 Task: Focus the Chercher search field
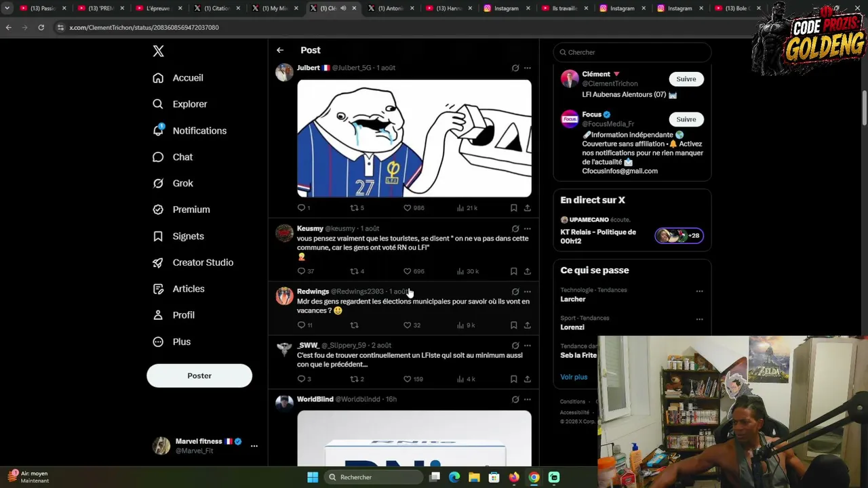pyautogui.click(x=632, y=52)
